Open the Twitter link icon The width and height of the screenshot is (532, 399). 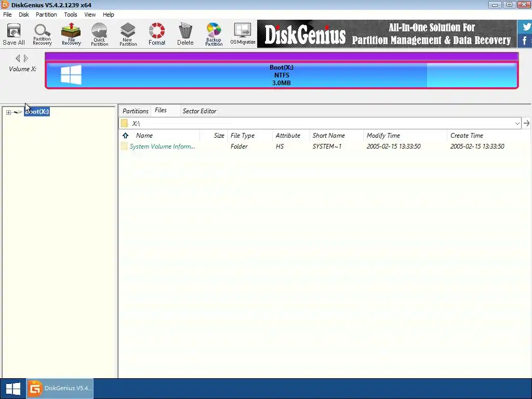[x=525, y=26]
